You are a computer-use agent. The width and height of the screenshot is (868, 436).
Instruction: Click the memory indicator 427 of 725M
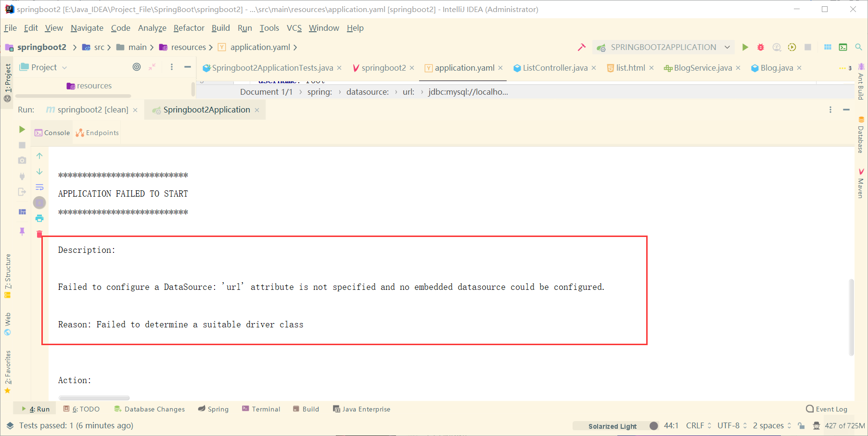click(844, 425)
